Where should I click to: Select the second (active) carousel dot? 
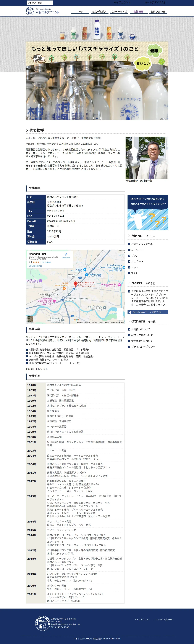pos(97,118)
